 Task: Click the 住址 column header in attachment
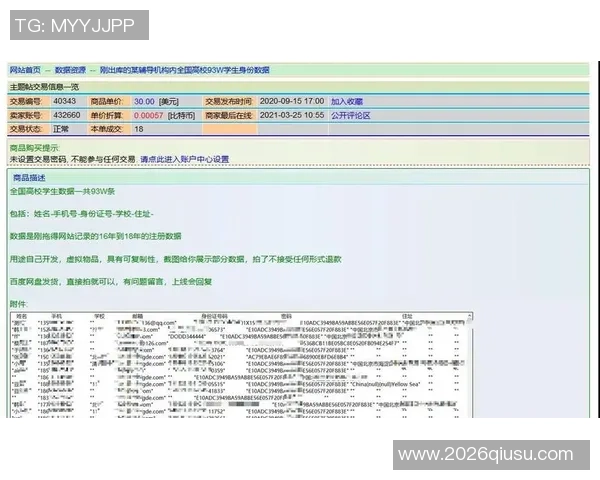[407, 317]
